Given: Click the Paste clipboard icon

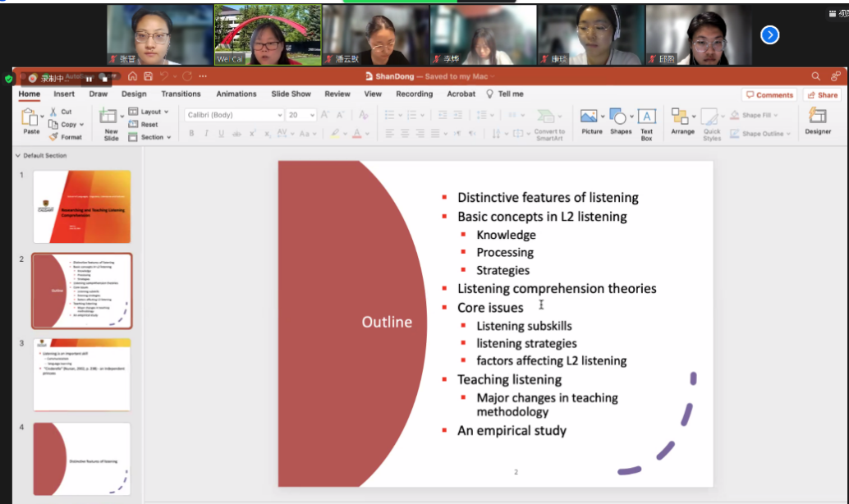Looking at the screenshot, I should (30, 117).
